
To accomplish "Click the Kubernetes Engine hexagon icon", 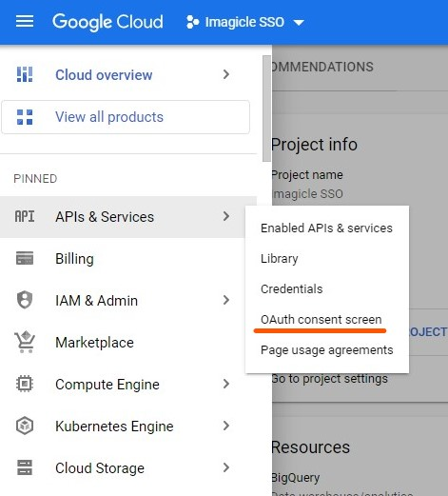I will (x=25, y=426).
